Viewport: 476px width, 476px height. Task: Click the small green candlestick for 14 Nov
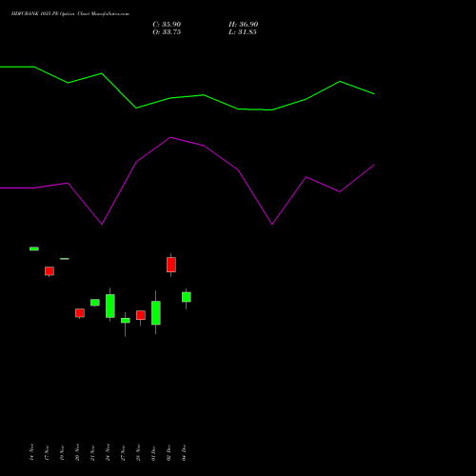(x=34, y=248)
